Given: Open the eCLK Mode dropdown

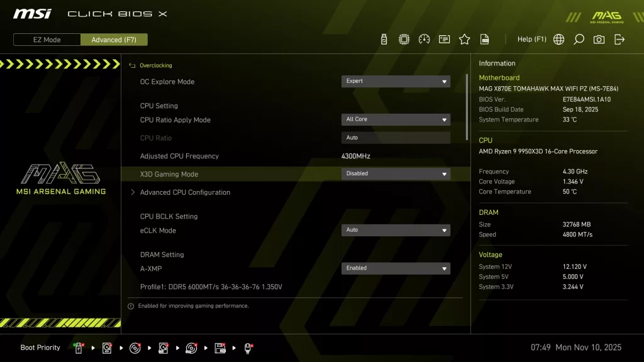Looking at the screenshot, I should click(x=395, y=230).
